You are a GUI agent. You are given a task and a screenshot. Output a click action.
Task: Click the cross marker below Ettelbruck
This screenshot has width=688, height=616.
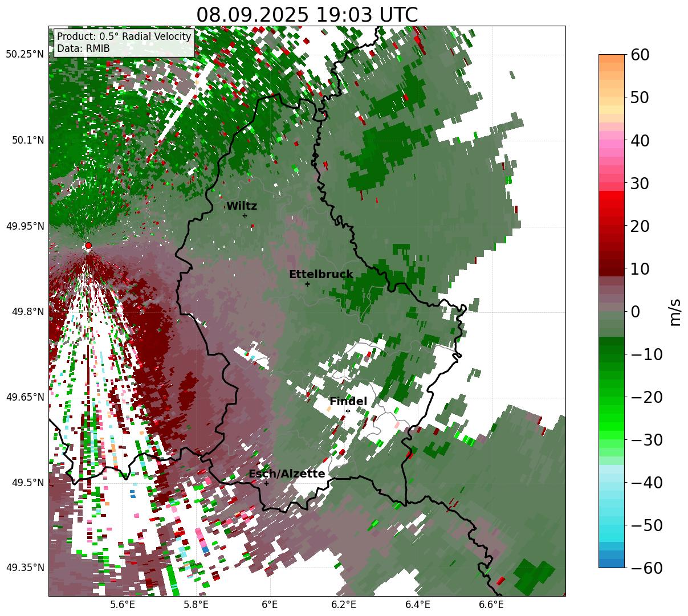click(x=307, y=284)
